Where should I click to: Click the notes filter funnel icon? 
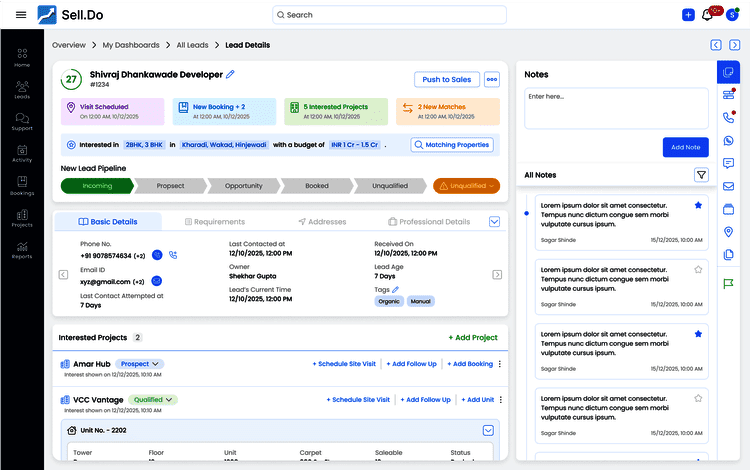click(x=701, y=175)
